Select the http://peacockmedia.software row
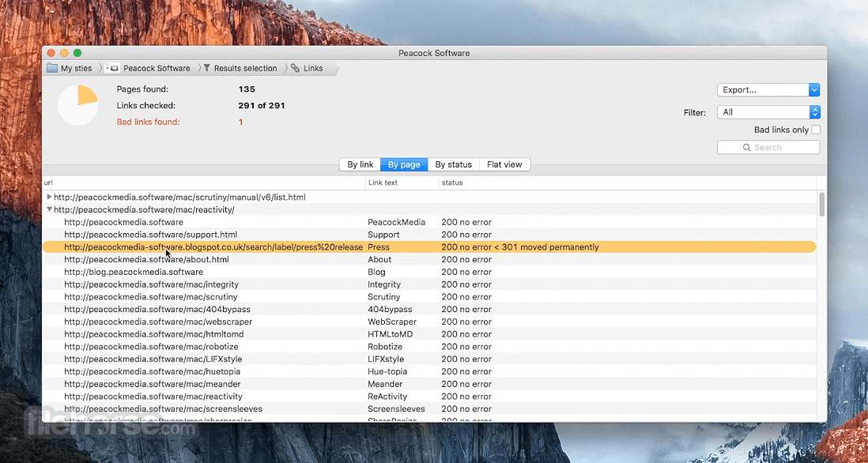Viewport: 868px width, 463px height. pyautogui.click(x=429, y=222)
